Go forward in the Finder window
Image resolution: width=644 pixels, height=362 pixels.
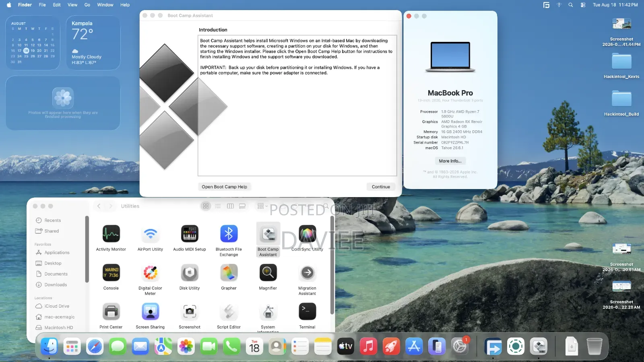[111, 206]
